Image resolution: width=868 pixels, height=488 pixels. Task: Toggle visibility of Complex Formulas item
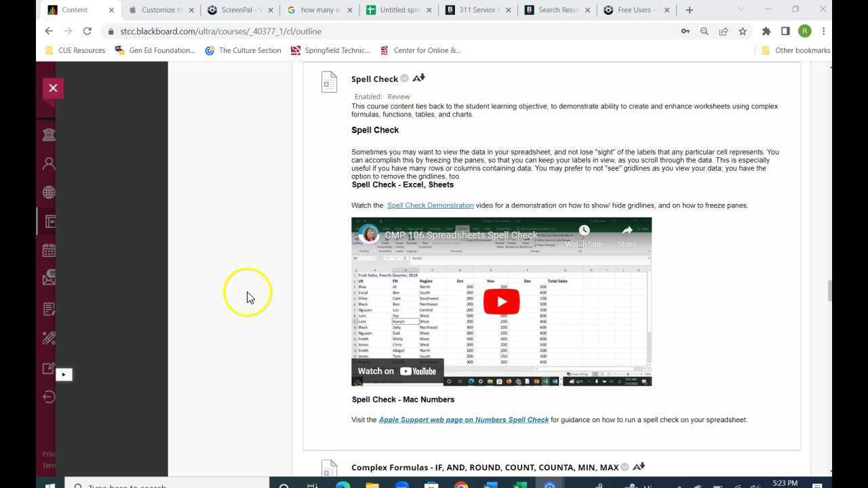point(625,466)
